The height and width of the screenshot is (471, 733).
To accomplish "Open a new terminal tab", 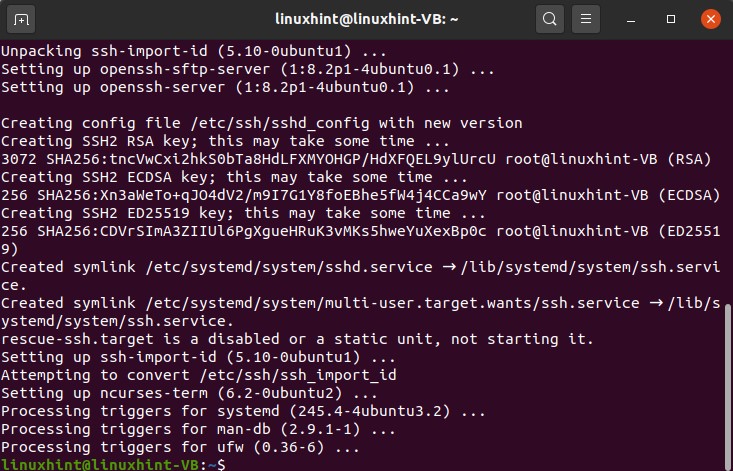I will coord(23,19).
